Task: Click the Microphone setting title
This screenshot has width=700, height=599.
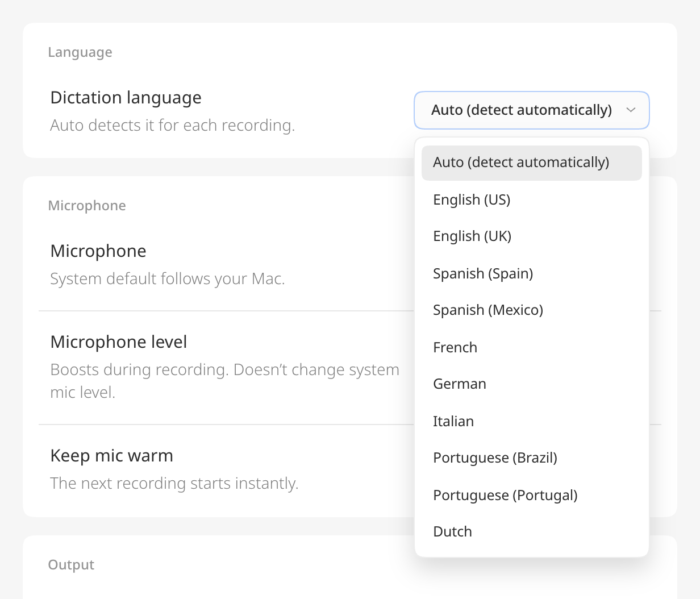Action: 98,251
